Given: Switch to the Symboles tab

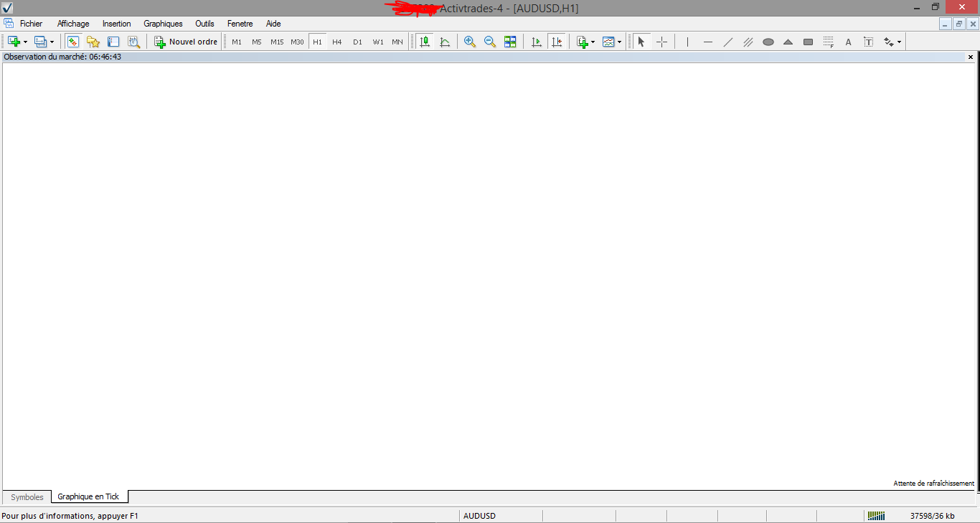Looking at the screenshot, I should (27, 497).
